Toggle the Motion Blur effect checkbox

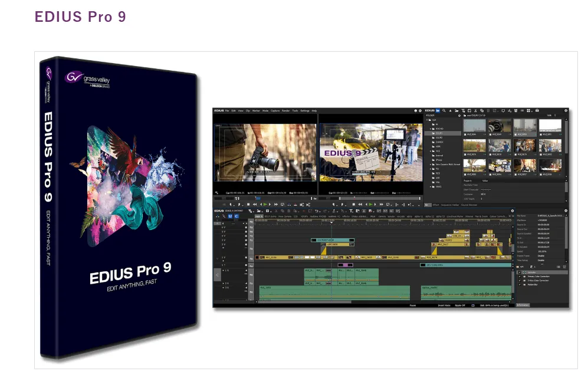pos(520,285)
